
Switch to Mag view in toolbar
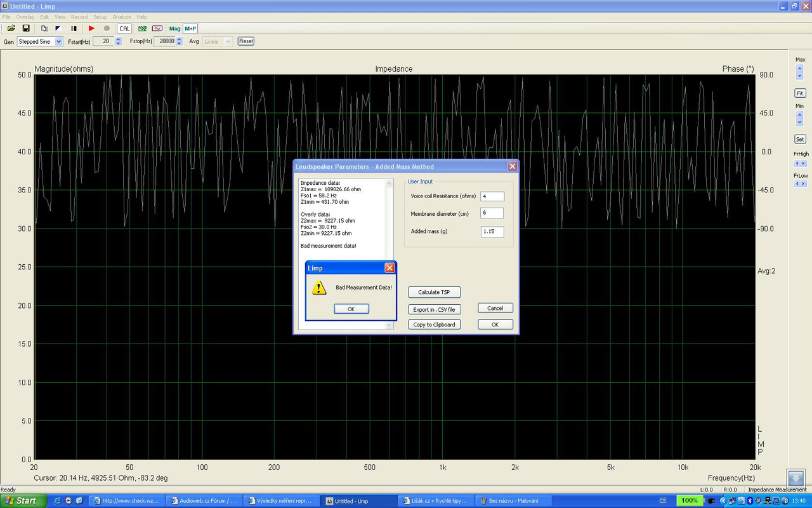(174, 29)
